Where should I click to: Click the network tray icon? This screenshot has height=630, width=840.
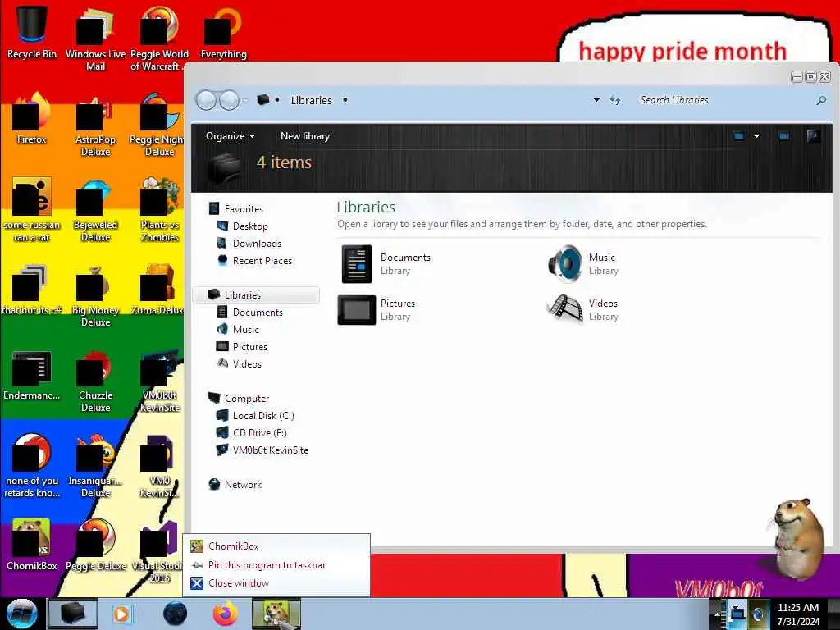click(x=737, y=614)
